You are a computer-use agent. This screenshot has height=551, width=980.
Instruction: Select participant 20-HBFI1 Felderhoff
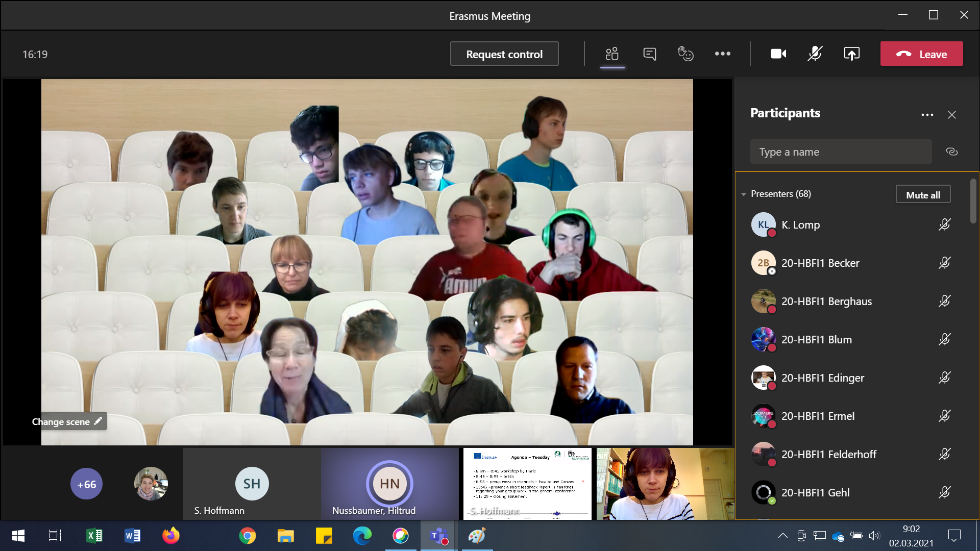852,454
